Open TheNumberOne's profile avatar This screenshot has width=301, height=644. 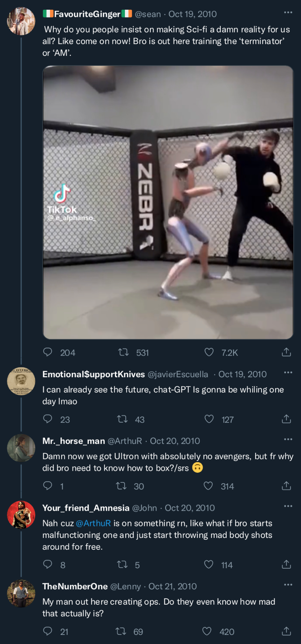[21, 593]
